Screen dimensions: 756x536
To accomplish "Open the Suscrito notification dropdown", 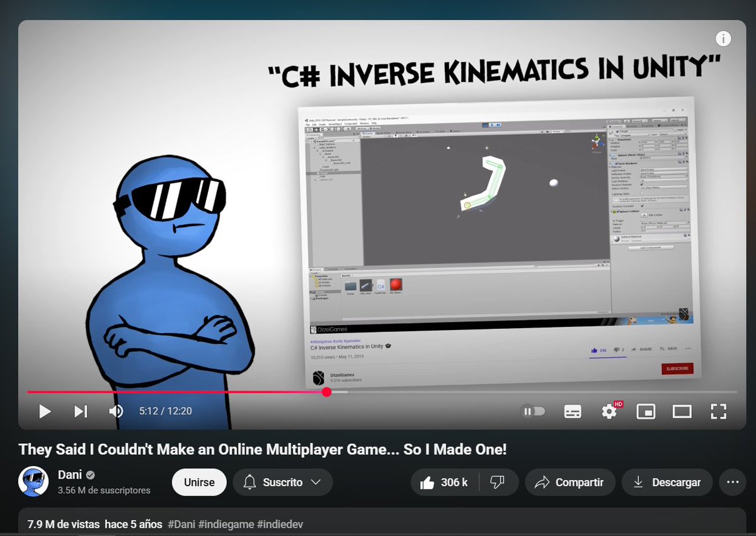I will 283,482.
